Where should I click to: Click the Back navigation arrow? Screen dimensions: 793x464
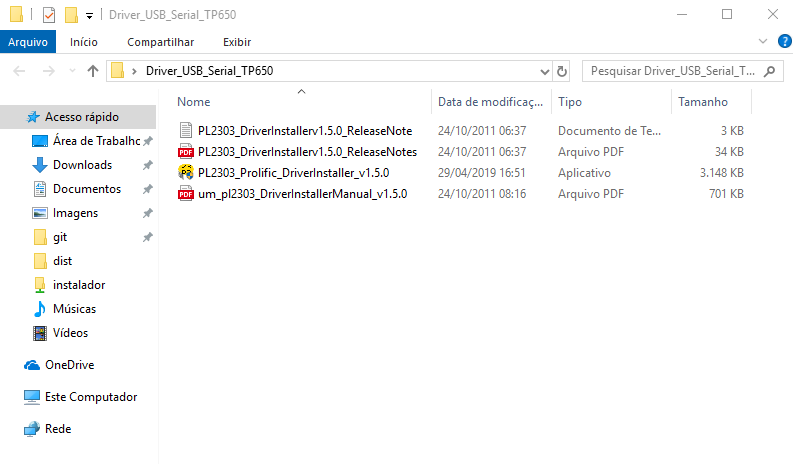pyautogui.click(x=19, y=71)
